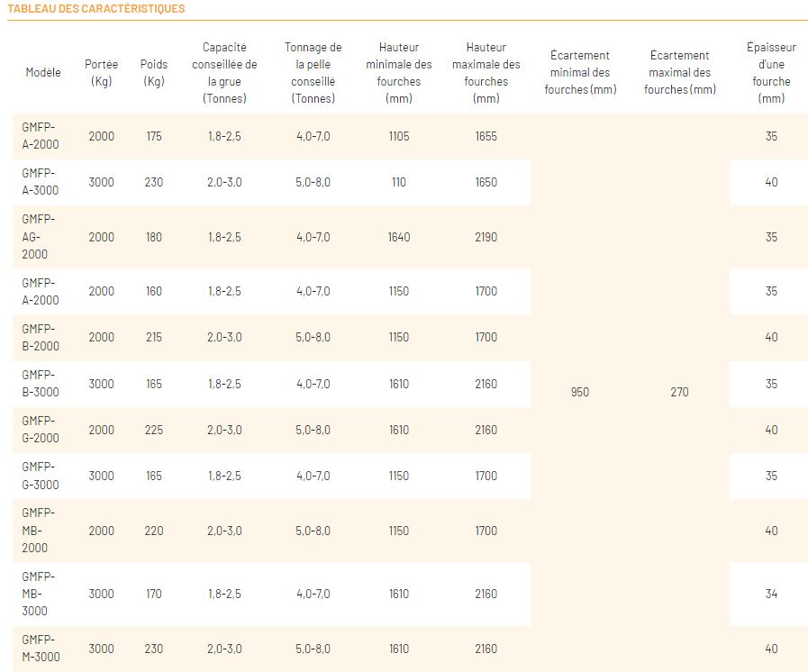Viewport: 808px width, 672px height.
Task: Click the "Tonnage de la pelle conseillé" header
Action: click(x=313, y=72)
